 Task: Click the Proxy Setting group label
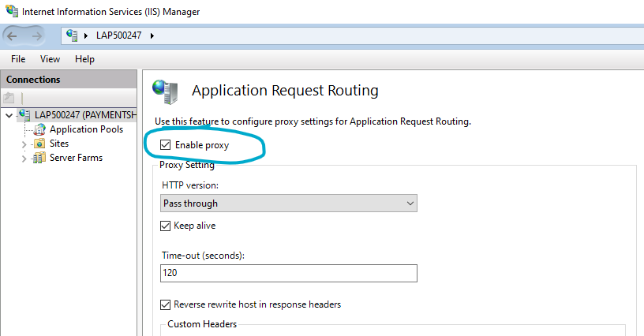pos(187,165)
